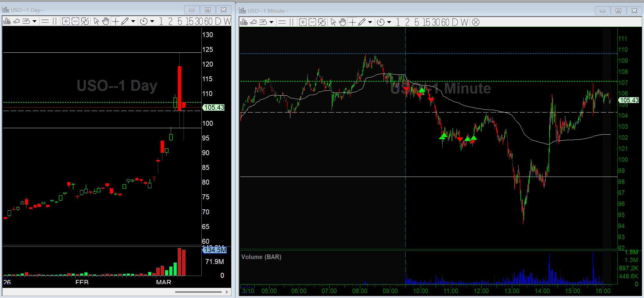
Task: Select arrow pointer tool in Day chart
Action: coord(96,21)
